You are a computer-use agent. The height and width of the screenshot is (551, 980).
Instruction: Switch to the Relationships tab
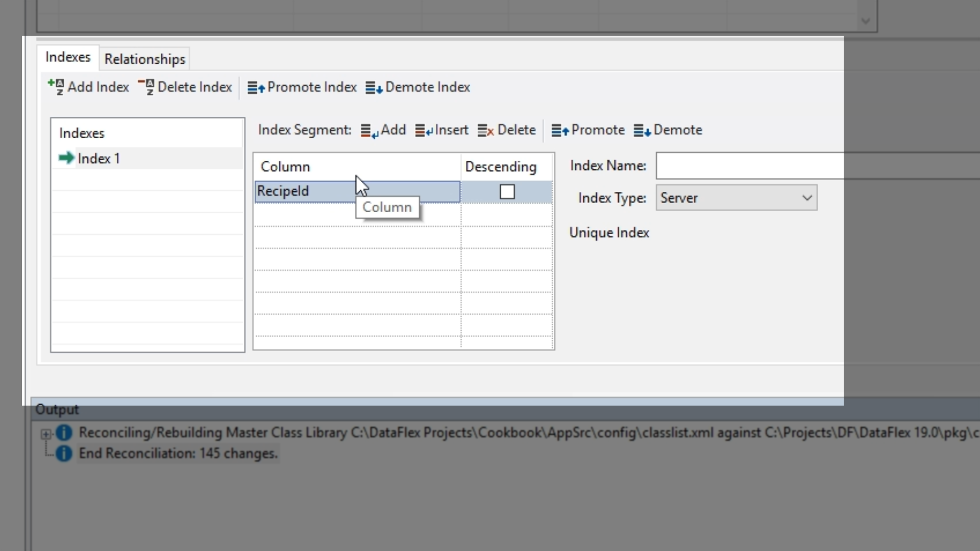point(144,59)
